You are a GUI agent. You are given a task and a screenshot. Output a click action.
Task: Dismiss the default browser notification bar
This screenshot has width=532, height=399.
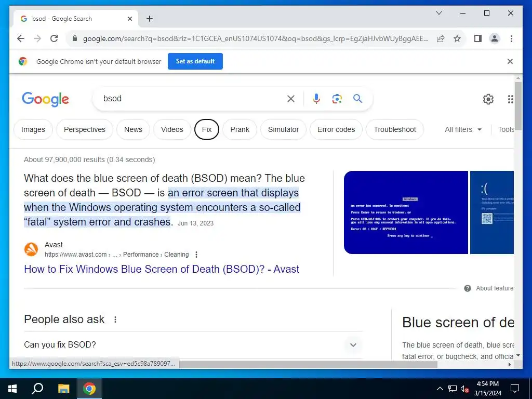point(510,61)
